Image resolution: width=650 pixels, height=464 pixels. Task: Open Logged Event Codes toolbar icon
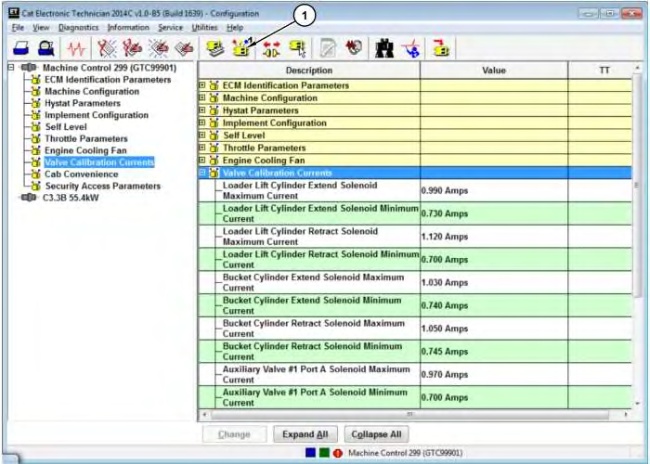click(x=184, y=49)
